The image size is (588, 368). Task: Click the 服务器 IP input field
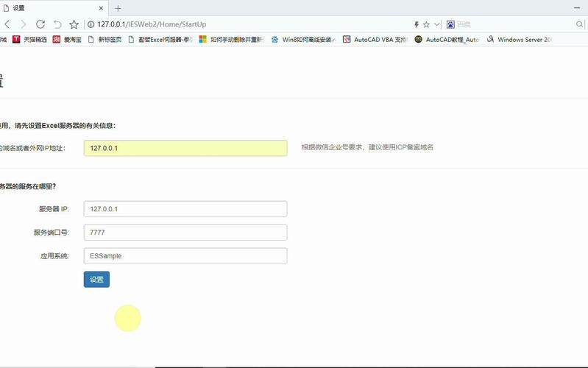[x=185, y=209]
